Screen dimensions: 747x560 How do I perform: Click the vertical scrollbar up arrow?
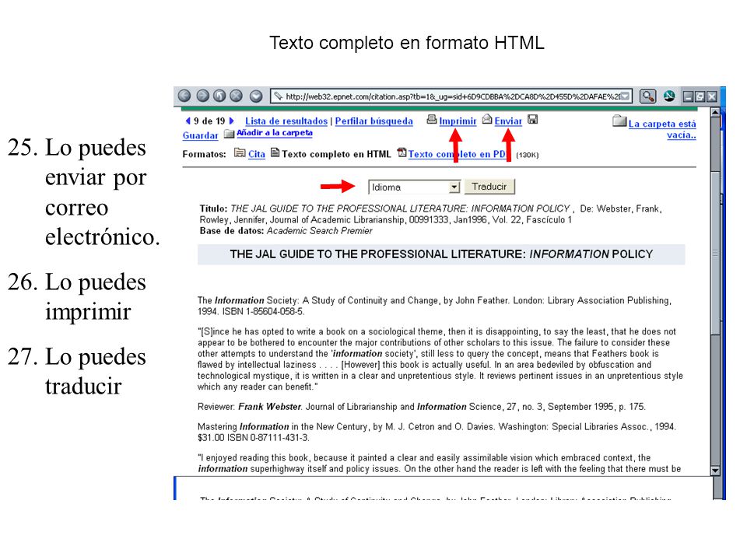715,113
